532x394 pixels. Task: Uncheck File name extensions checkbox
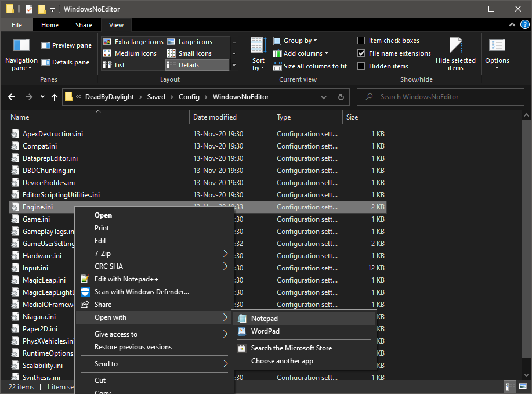tap(361, 53)
